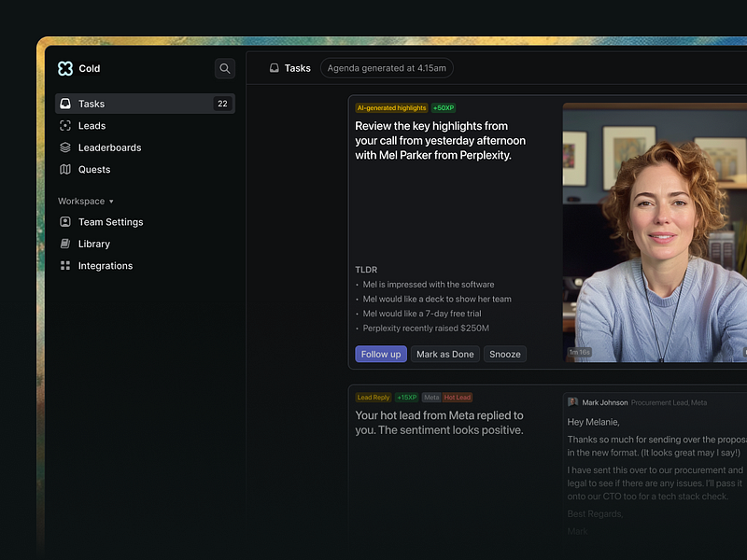Snooze the call highlights task
The width and height of the screenshot is (747, 560).
tap(505, 355)
